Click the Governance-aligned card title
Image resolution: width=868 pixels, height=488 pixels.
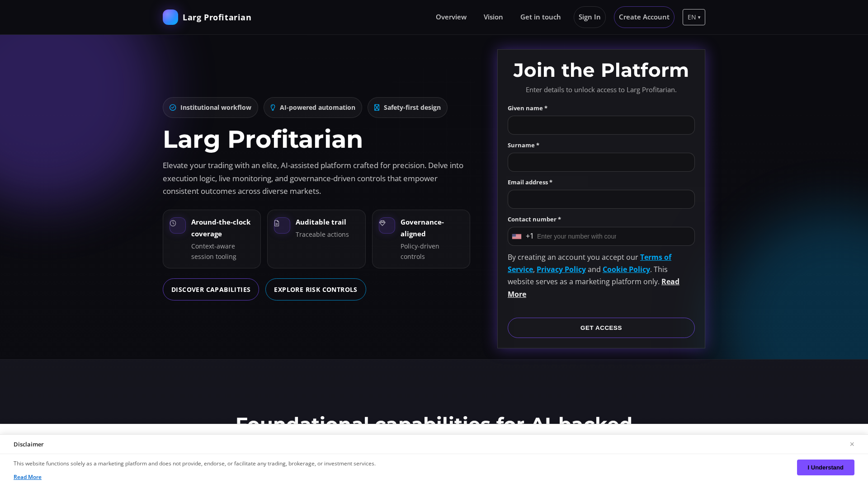[x=422, y=228]
